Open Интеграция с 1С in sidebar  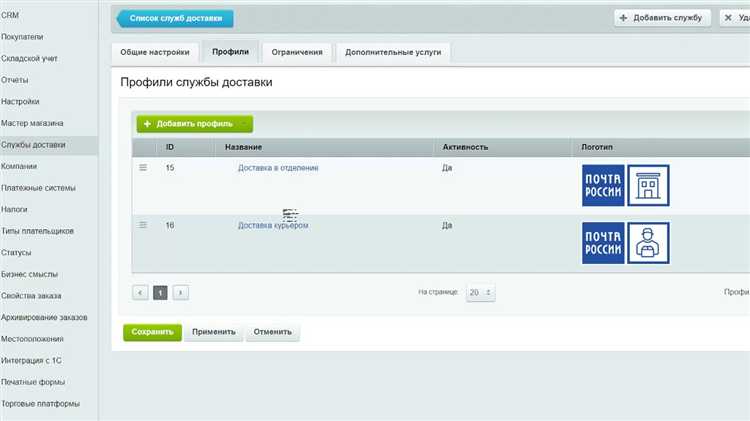[x=31, y=361]
